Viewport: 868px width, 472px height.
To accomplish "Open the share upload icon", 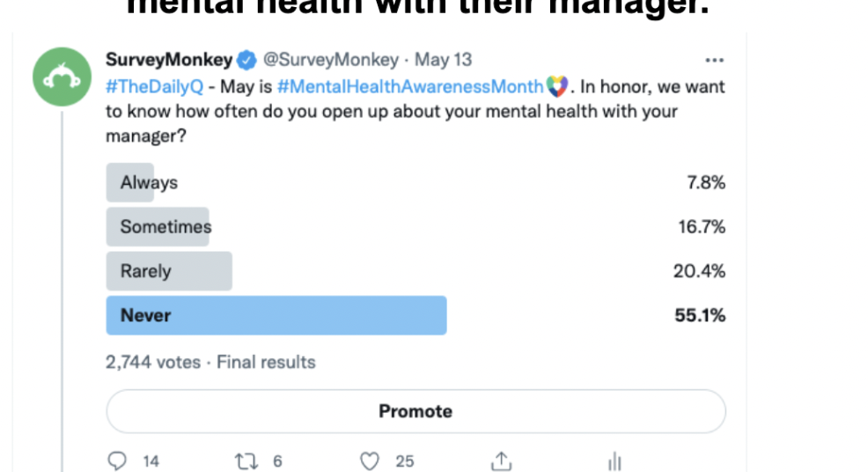I will (x=502, y=461).
